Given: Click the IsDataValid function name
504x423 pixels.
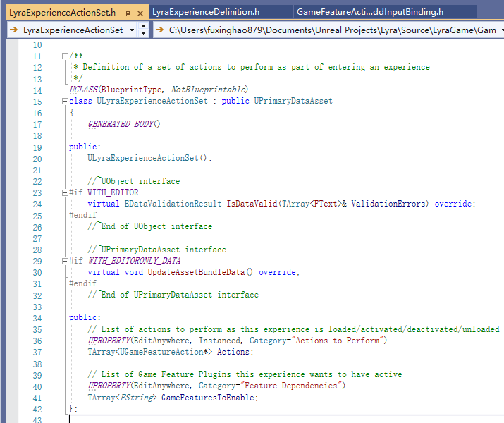Looking at the screenshot, I should click(252, 204).
